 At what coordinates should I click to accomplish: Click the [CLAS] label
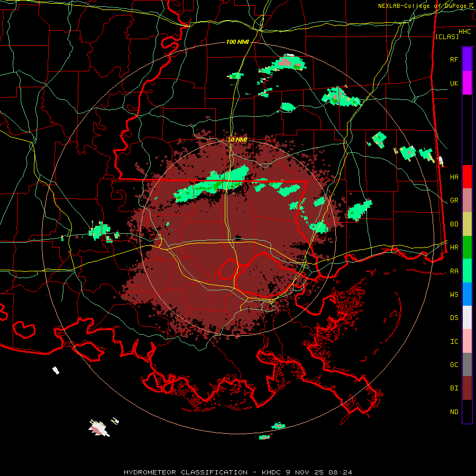click(x=447, y=36)
